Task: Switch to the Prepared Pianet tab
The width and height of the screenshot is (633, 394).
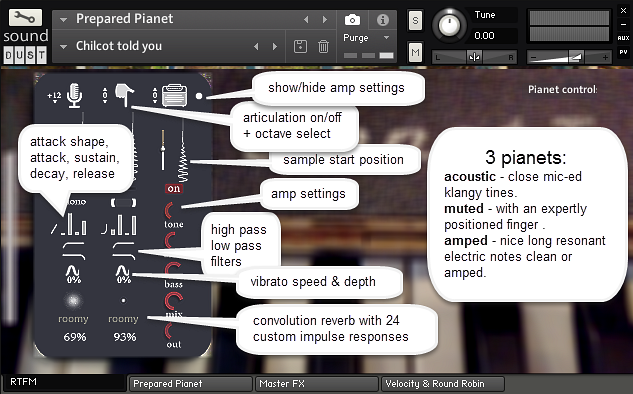Action: coord(191,384)
